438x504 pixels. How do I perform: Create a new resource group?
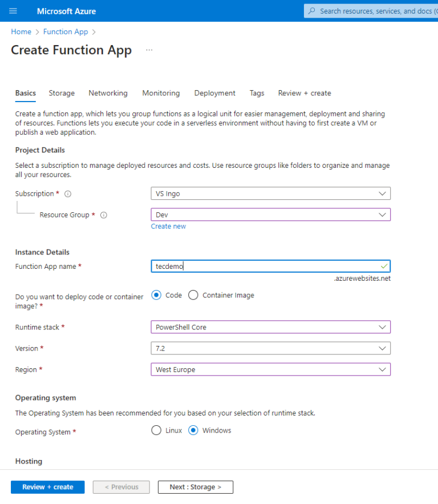168,226
